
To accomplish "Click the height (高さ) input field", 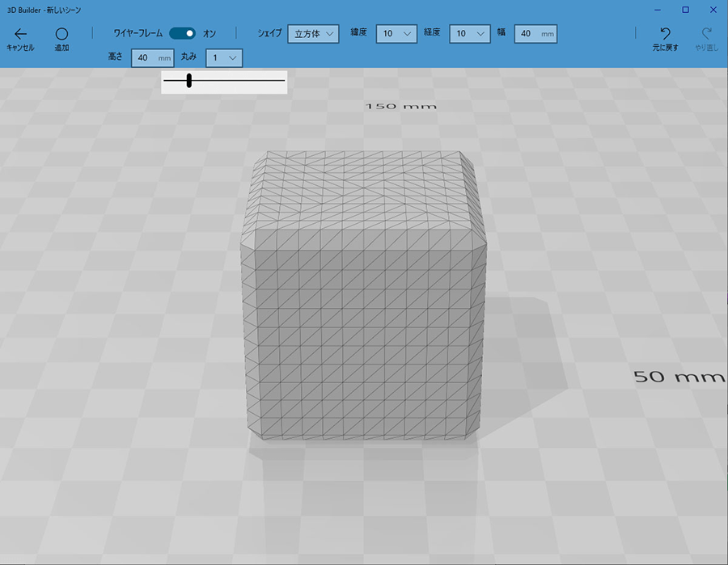I will click(152, 58).
